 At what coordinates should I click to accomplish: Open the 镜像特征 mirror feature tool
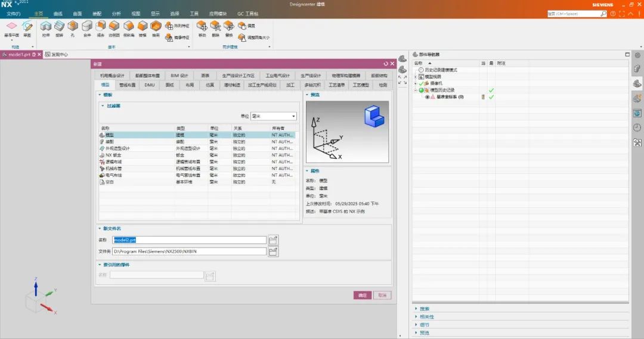[x=177, y=38]
